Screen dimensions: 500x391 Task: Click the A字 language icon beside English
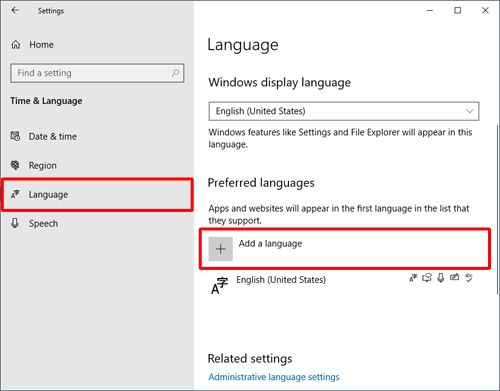coord(219,286)
